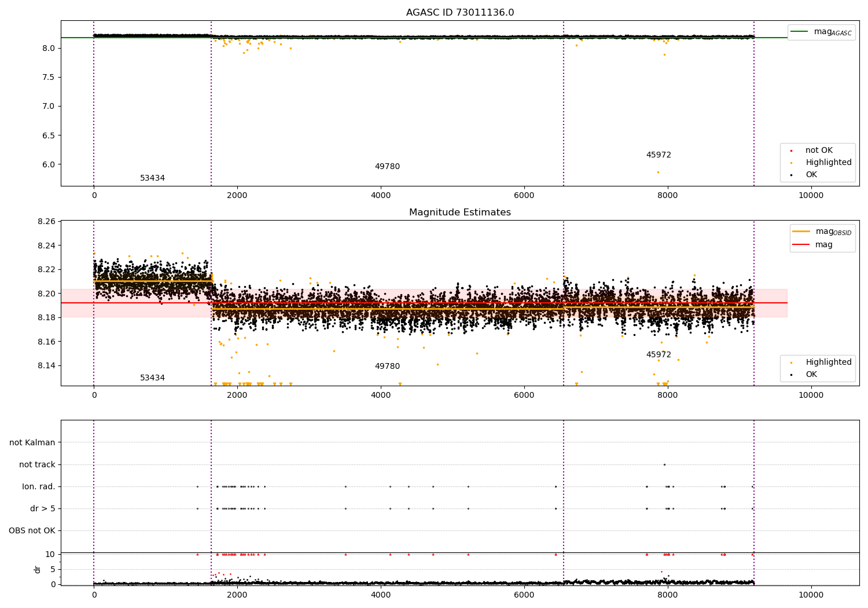Click OBSID label 53434 in top plot
Image resolution: width=868 pixels, height=608 pixels.
[x=153, y=178]
